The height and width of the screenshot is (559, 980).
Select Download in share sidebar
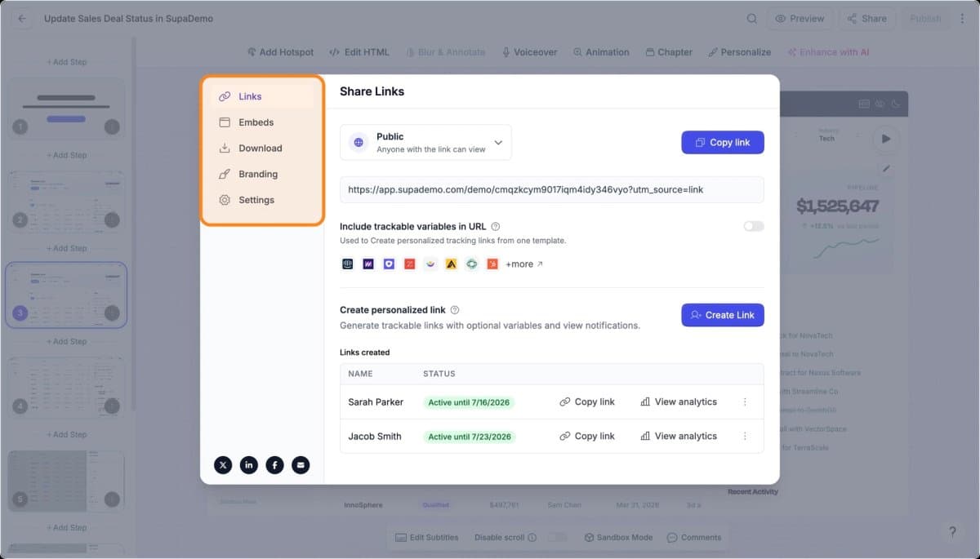click(261, 148)
